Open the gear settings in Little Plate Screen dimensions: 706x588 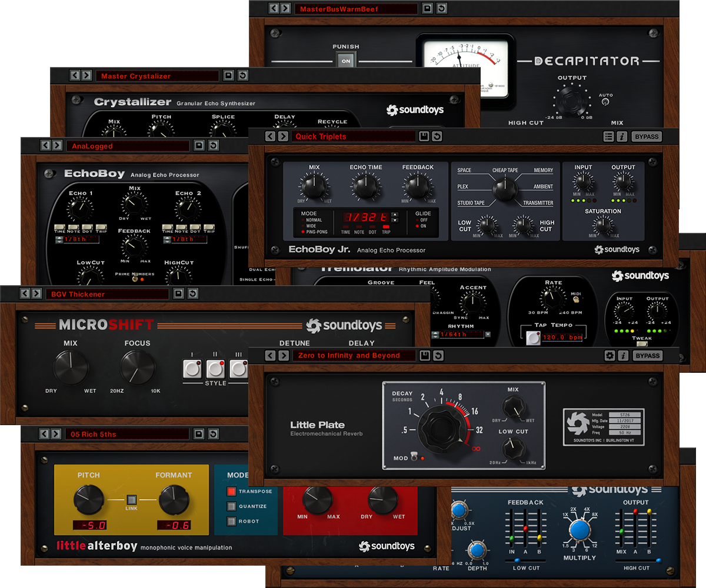(610, 355)
